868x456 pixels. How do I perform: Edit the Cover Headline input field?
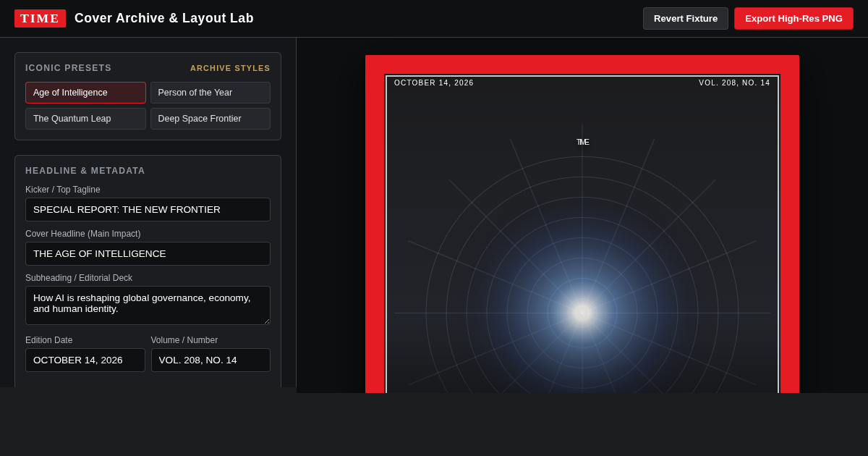pyautogui.click(x=148, y=253)
